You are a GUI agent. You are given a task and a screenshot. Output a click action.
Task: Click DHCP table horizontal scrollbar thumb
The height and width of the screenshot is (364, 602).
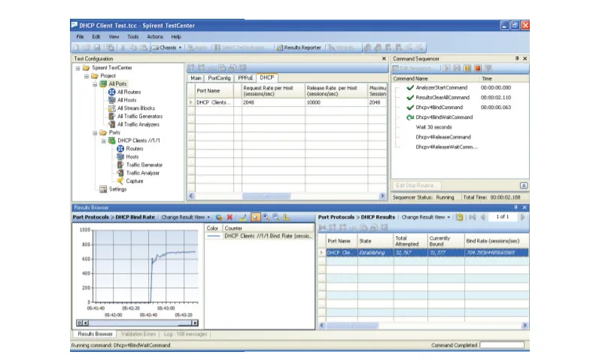[x=266, y=196]
